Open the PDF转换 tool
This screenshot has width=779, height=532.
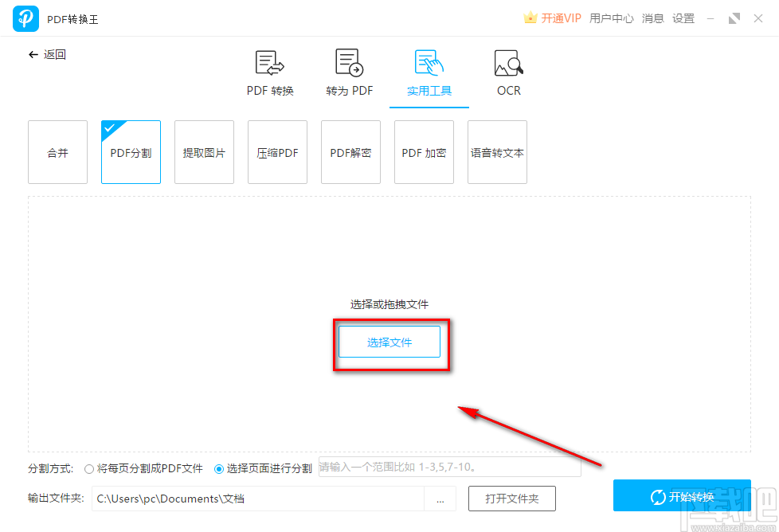click(x=269, y=72)
